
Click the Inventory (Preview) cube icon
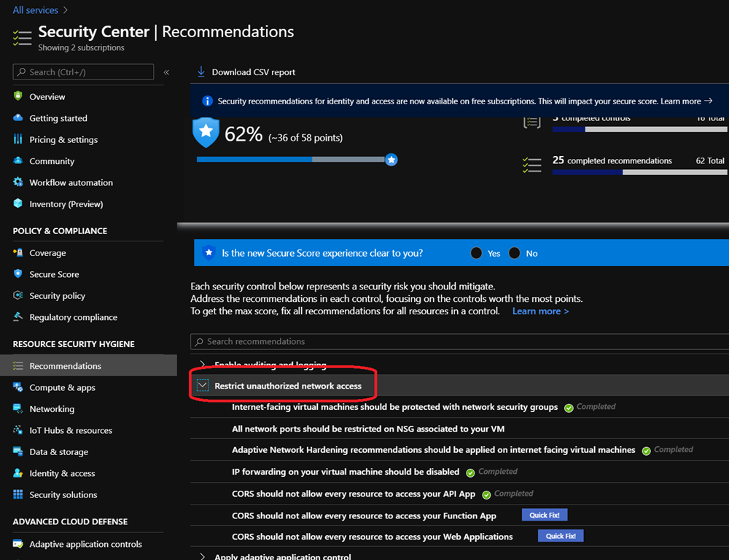pyautogui.click(x=18, y=204)
